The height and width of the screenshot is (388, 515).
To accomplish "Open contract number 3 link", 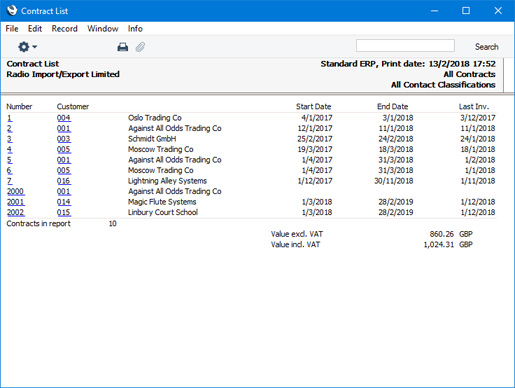I will tap(10, 139).
